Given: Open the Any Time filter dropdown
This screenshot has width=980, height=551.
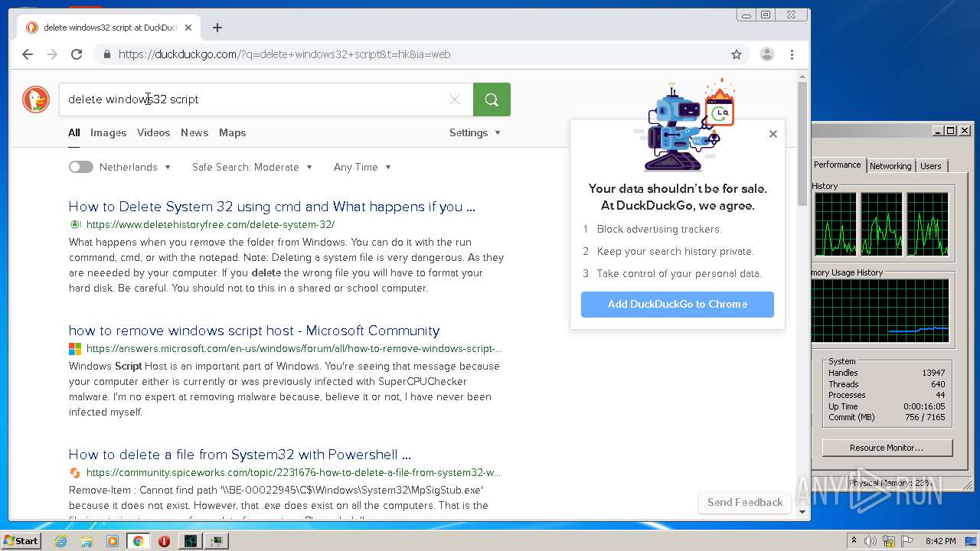Looking at the screenshot, I should pos(362,167).
